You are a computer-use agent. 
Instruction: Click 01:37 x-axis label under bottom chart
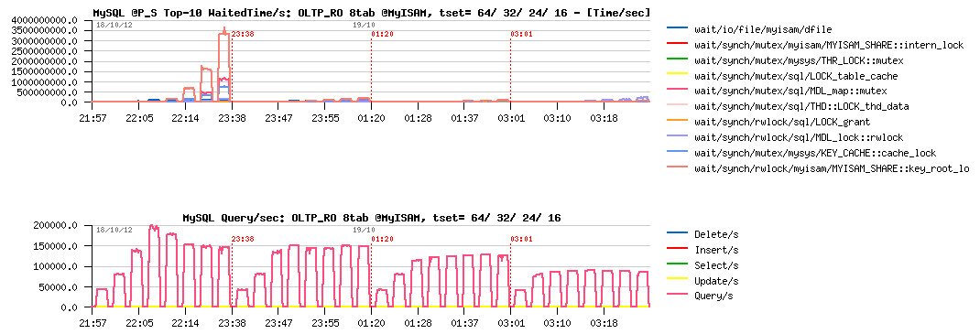click(464, 322)
